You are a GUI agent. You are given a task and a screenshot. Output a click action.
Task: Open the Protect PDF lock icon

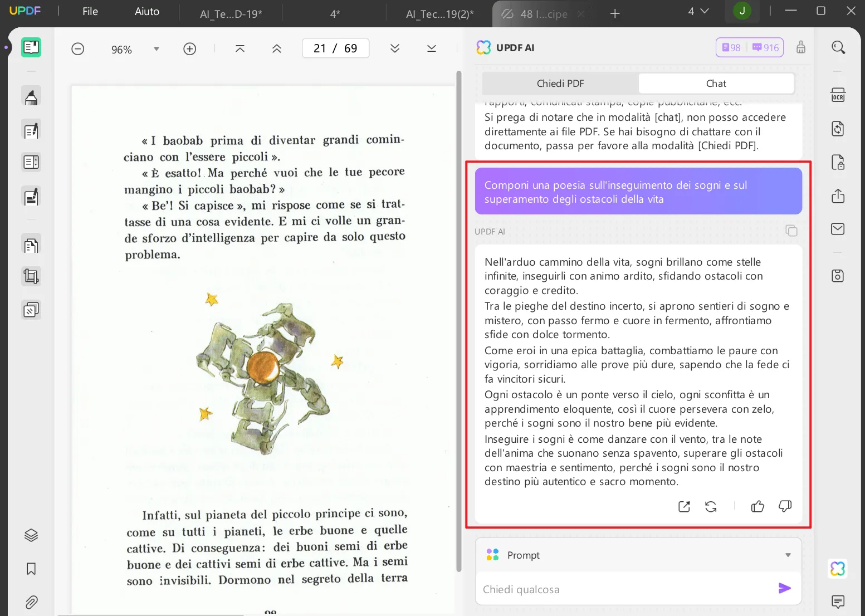pyautogui.click(x=838, y=162)
